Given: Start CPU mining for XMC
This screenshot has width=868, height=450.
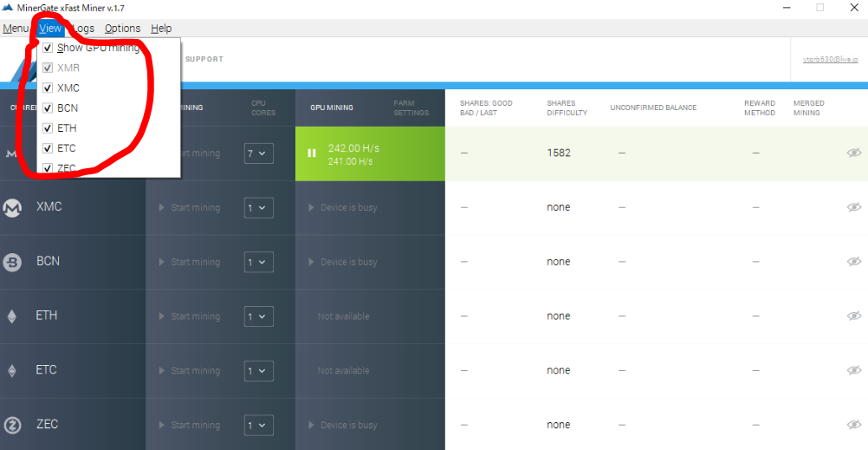Looking at the screenshot, I should 190,208.
